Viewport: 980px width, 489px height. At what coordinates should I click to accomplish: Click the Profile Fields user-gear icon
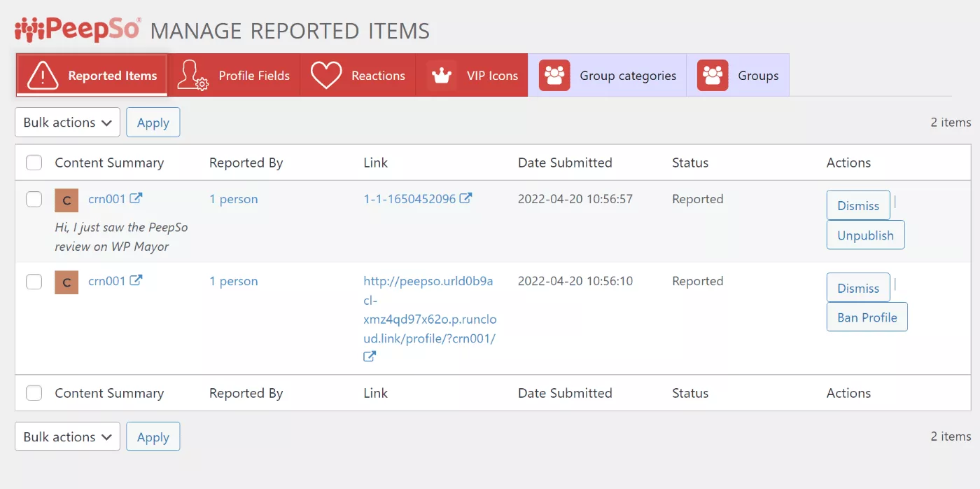[192, 76]
